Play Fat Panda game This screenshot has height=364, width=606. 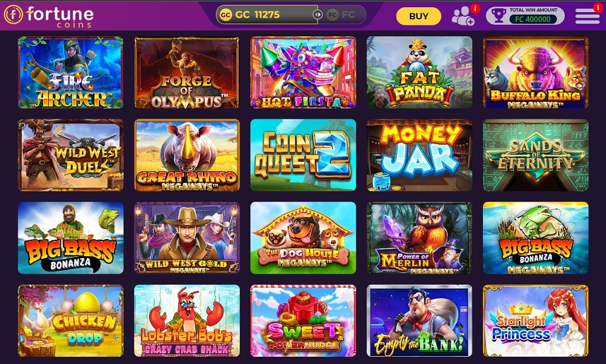click(419, 72)
